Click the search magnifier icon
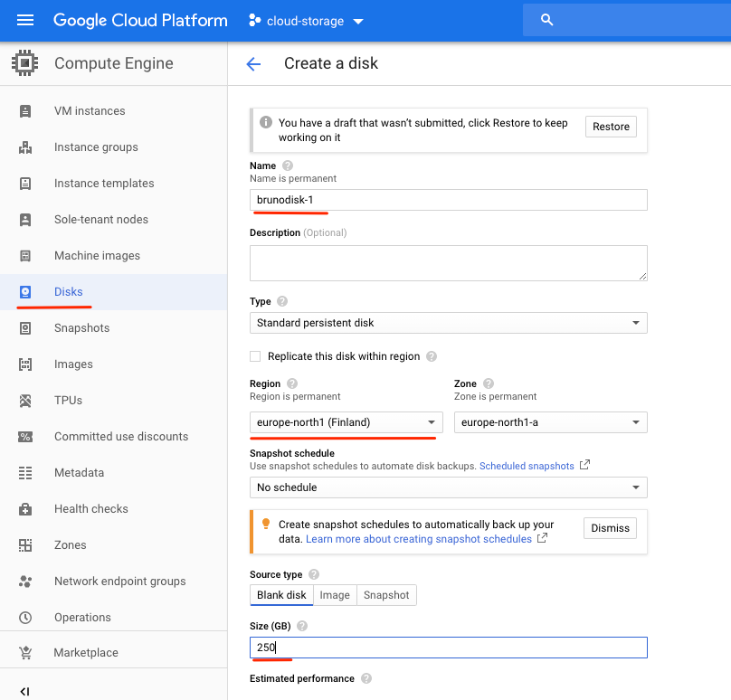The image size is (731, 700). [x=546, y=20]
